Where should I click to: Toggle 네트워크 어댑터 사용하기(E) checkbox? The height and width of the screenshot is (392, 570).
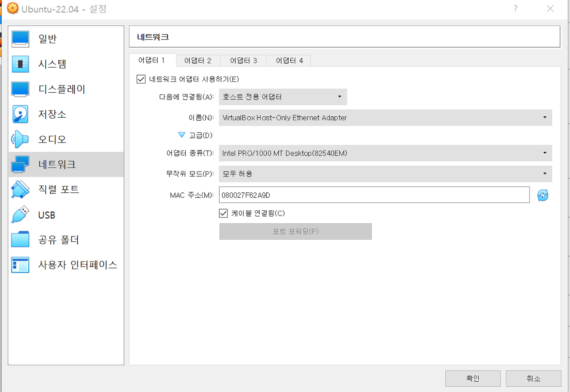point(141,79)
